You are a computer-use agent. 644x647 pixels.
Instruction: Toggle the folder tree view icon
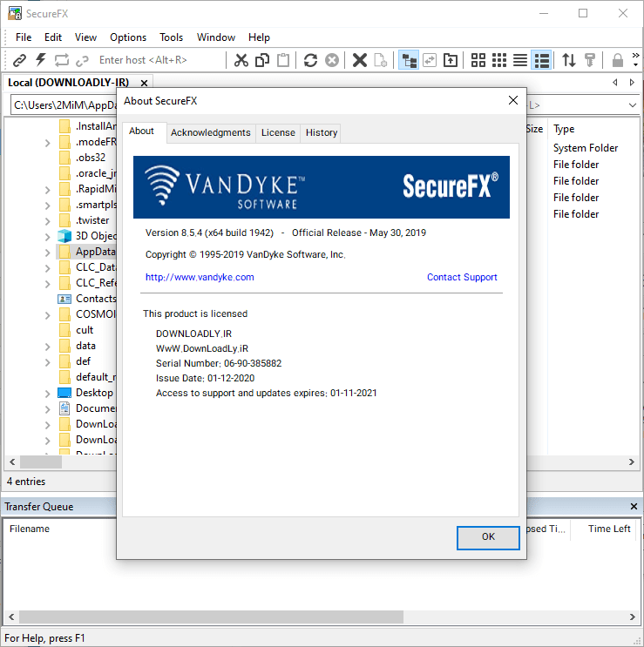point(408,60)
